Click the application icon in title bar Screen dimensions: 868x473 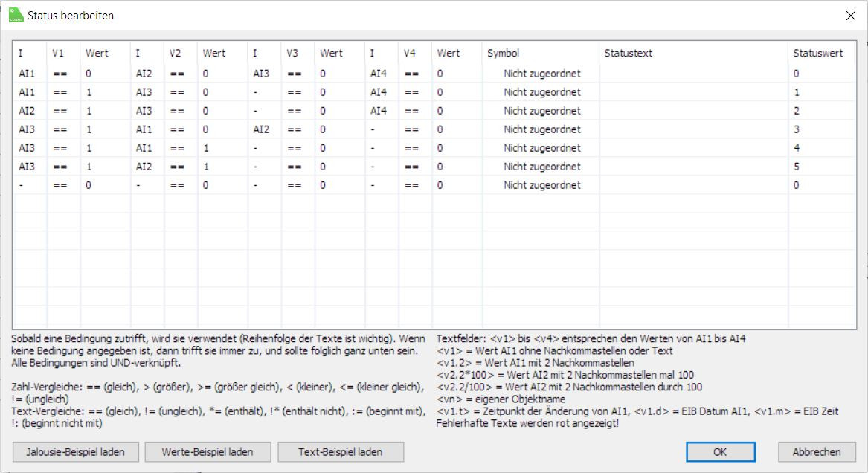tap(16, 16)
